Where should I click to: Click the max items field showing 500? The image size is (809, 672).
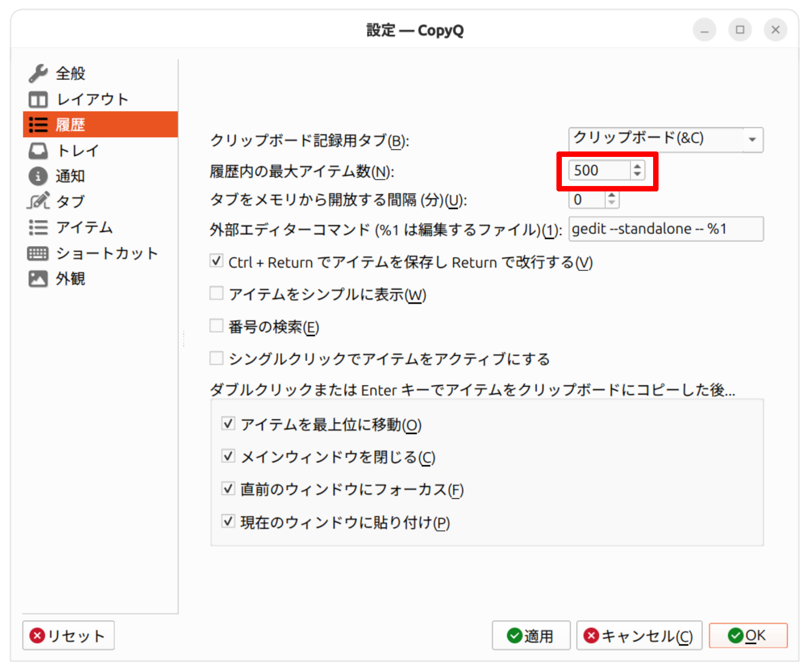tap(599, 170)
